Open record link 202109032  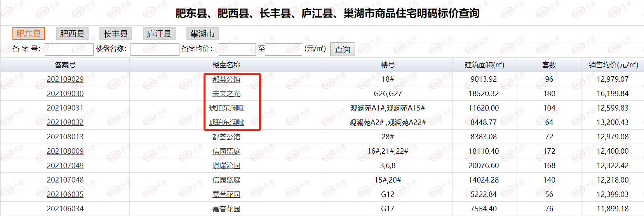click(x=65, y=122)
